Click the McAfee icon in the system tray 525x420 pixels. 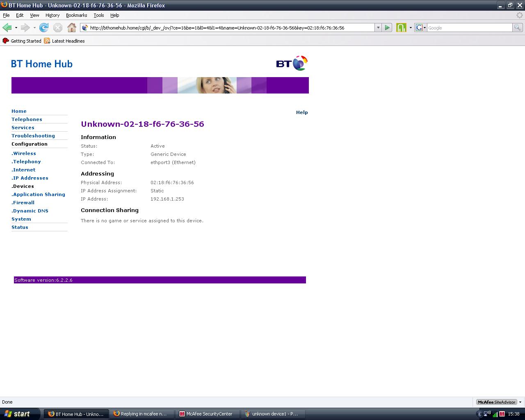[502, 414]
